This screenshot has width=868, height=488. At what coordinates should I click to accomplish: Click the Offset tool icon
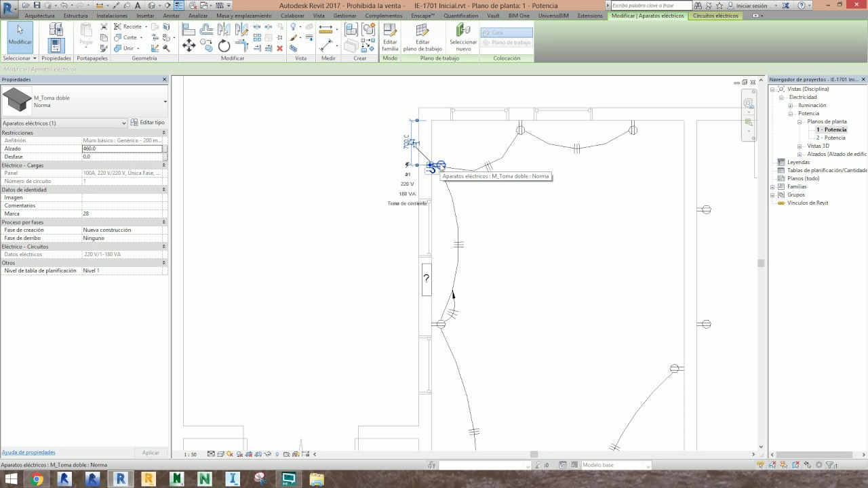pos(206,29)
